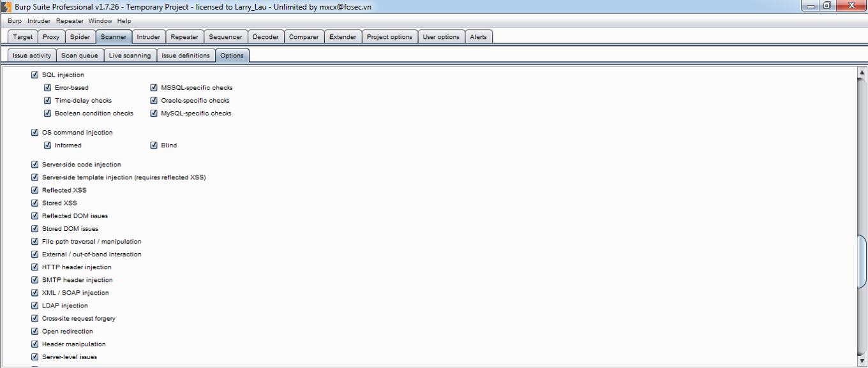The image size is (868, 368).
Task: Switch to the Repeater tab
Action: pyautogui.click(x=184, y=37)
